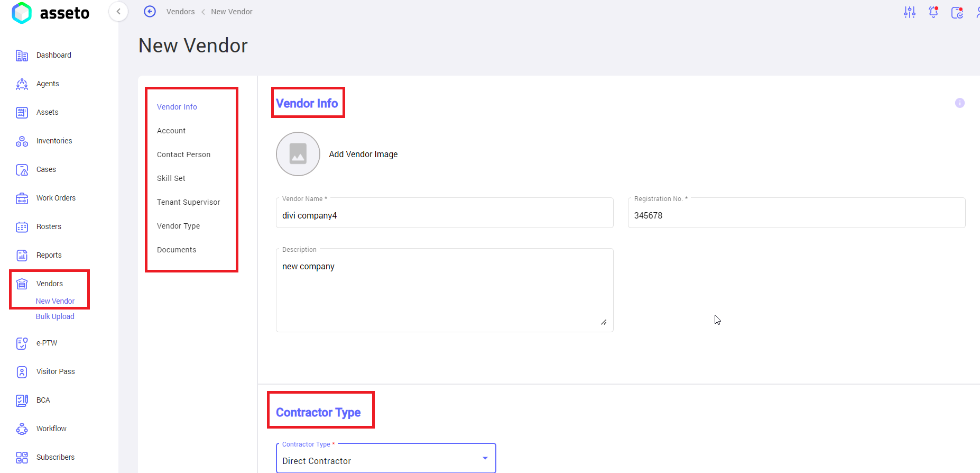Click the Bulk Upload link
This screenshot has width=980, height=473.
[x=55, y=316]
